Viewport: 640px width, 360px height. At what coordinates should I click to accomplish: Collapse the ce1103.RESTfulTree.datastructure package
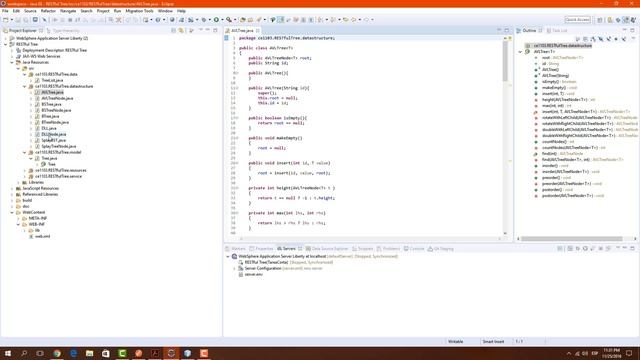click(x=24, y=87)
